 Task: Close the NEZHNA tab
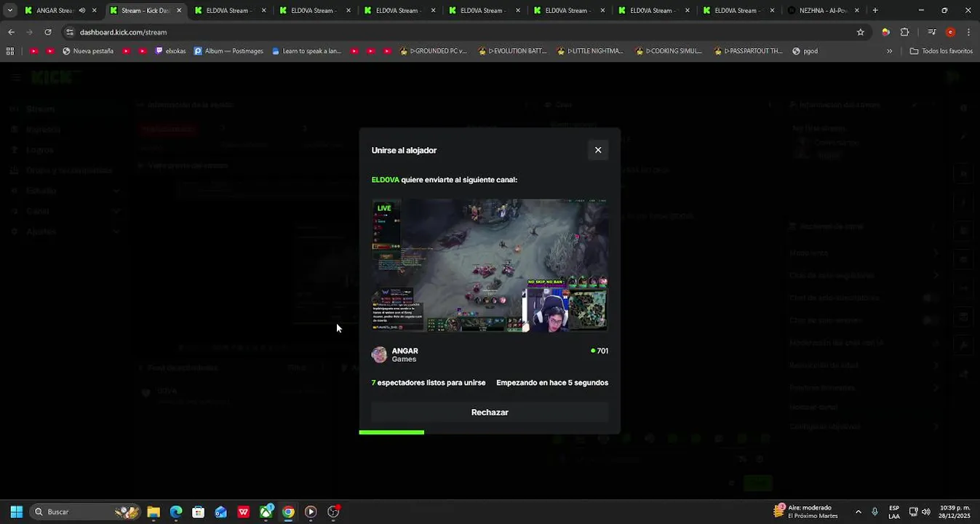point(857,10)
